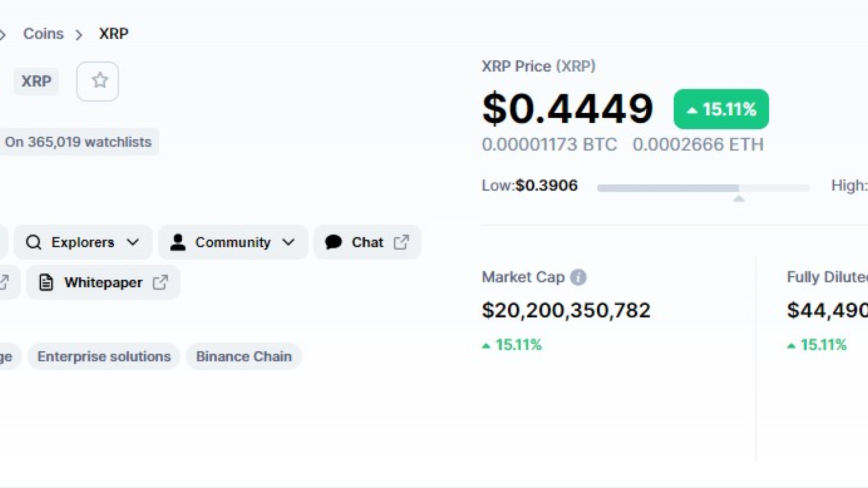This screenshot has height=488, width=868.
Task: Click the Fully Diluted label
Action: click(827, 277)
